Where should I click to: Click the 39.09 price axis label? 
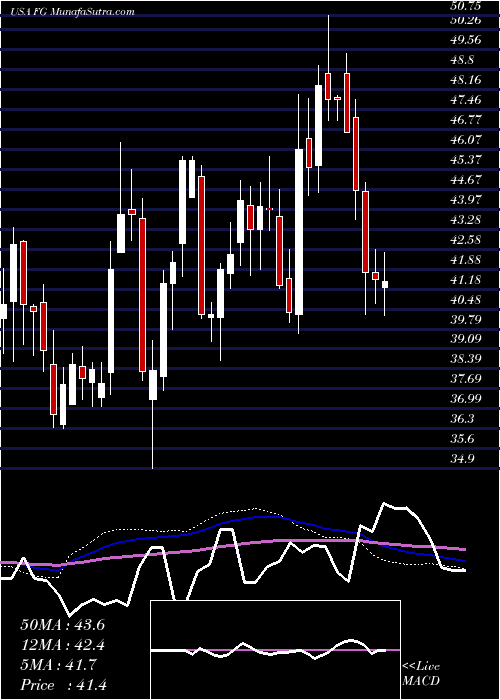click(465, 339)
